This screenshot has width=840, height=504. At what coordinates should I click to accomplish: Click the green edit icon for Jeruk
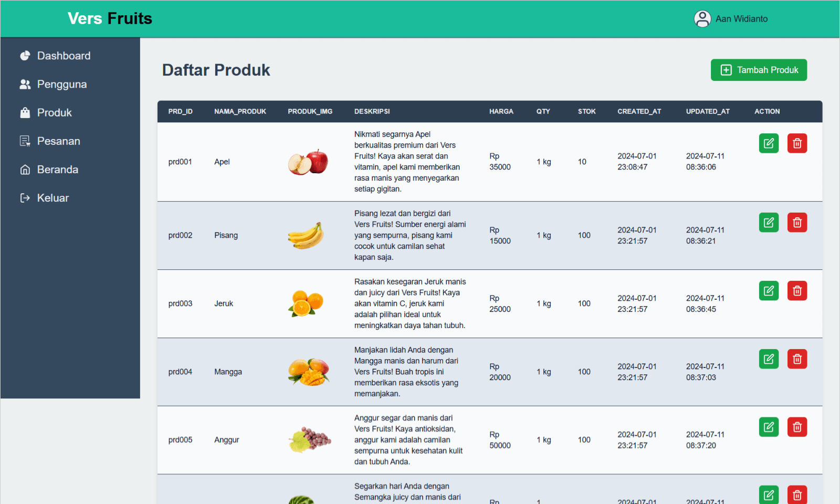[x=769, y=290]
